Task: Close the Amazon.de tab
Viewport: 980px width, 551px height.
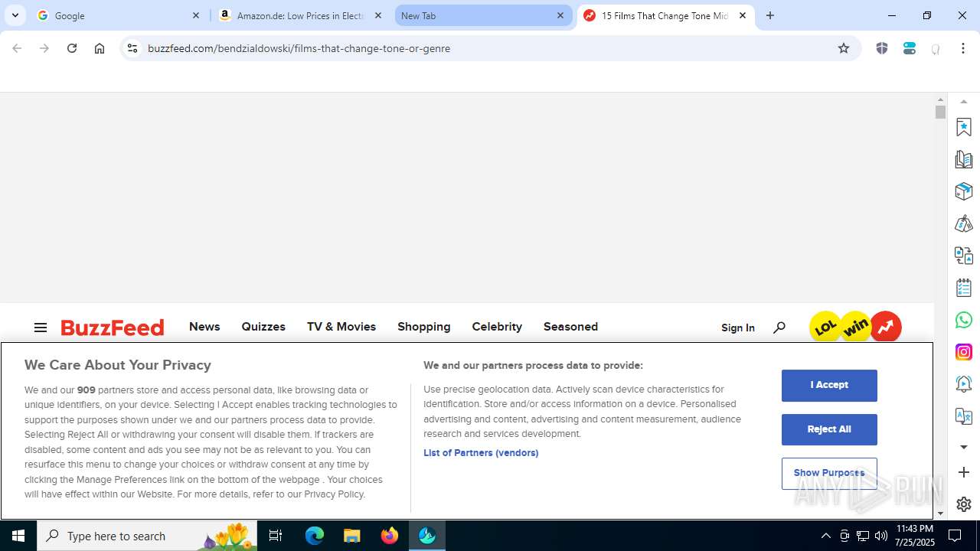Action: pos(378,15)
